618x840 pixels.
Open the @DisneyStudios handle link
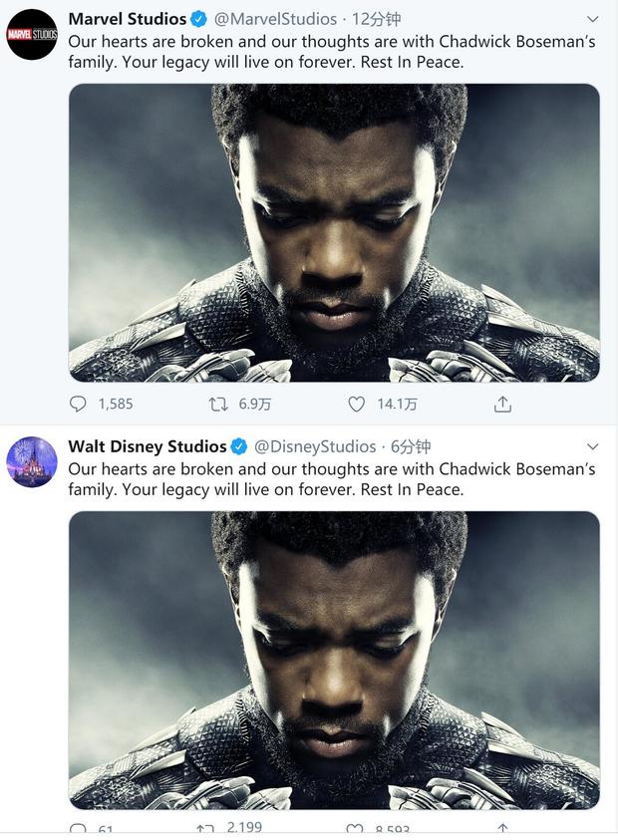coord(315,446)
